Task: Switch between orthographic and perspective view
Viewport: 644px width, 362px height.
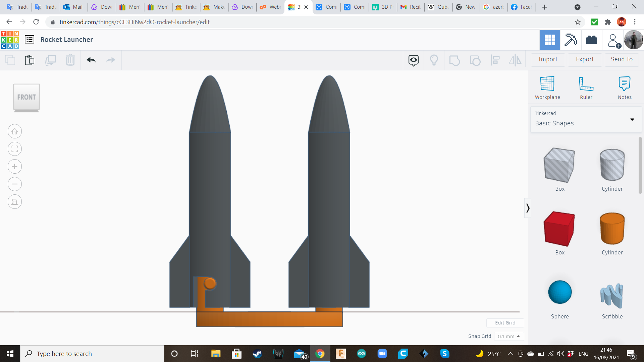Action: click(x=15, y=201)
